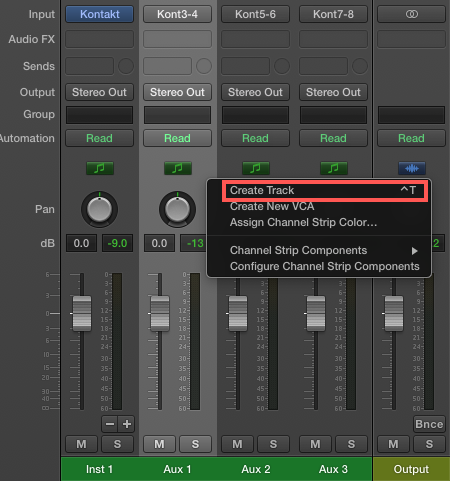Screen dimensions: 450x481
Task: Open the Kont5-6 input slot
Action: coord(256,14)
